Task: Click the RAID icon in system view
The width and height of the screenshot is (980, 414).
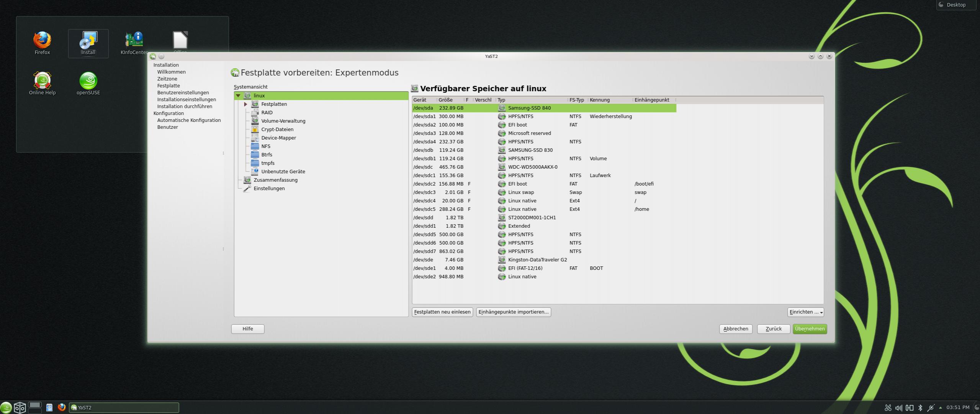Action: pos(255,113)
